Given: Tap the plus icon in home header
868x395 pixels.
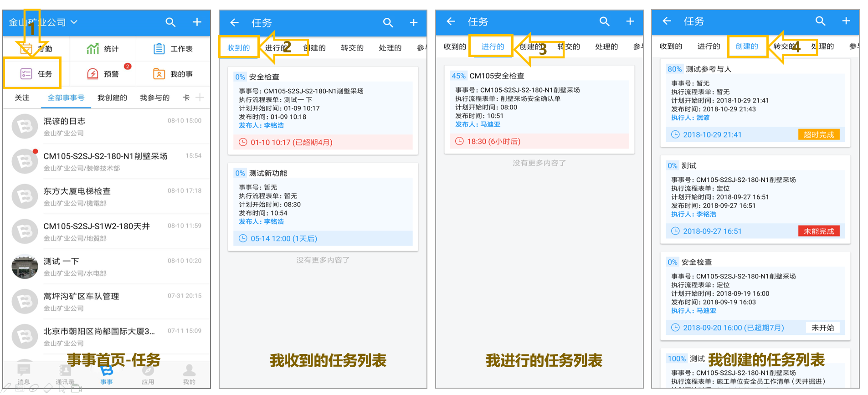Looking at the screenshot, I should click(197, 22).
